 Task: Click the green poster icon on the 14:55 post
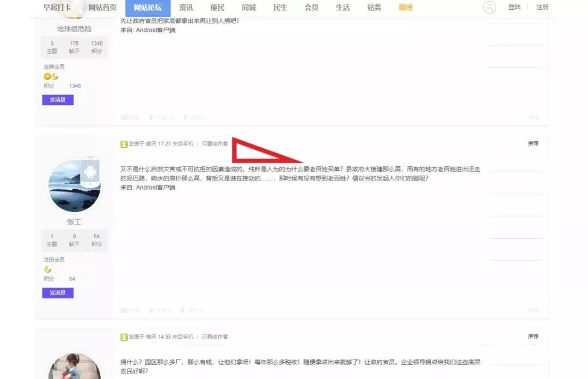pos(124,337)
